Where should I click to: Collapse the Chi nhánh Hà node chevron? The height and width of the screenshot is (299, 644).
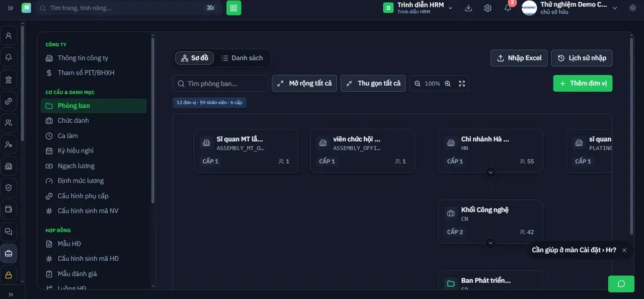(491, 172)
